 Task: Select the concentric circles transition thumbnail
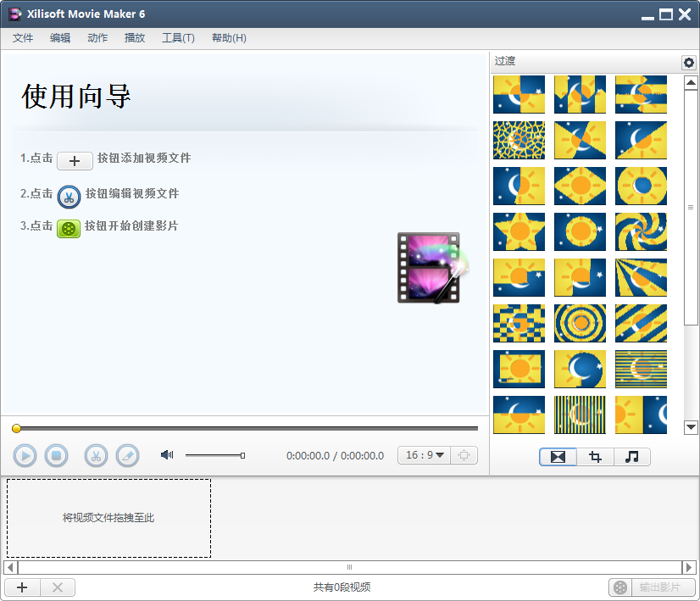point(580,323)
